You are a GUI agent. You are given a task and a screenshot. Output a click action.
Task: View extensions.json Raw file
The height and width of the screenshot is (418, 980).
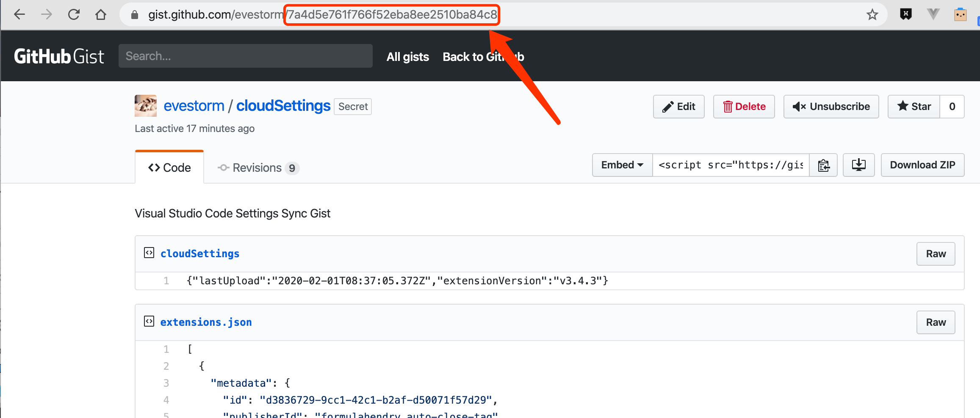click(x=936, y=322)
